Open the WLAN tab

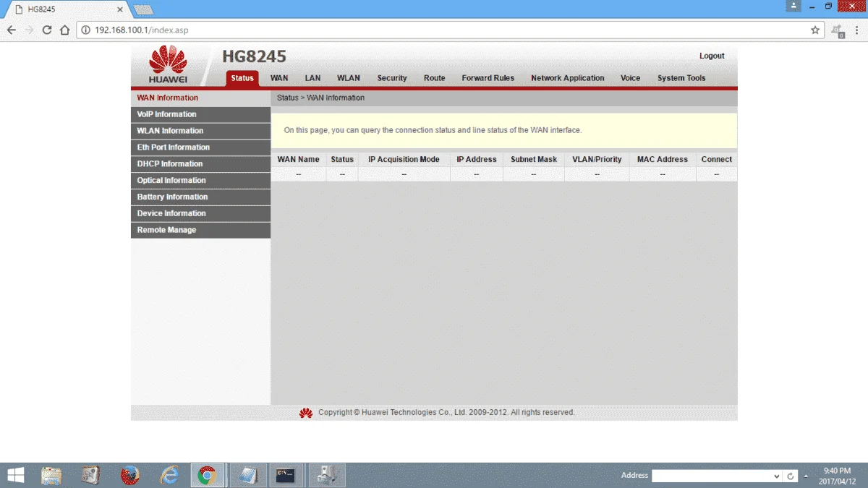(x=348, y=78)
